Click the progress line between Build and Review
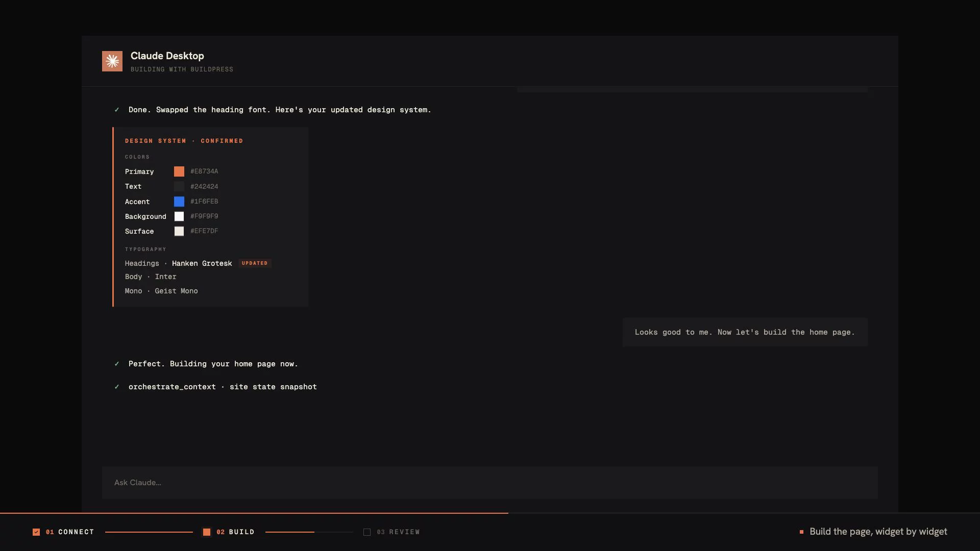This screenshot has width=980, height=551. [x=309, y=532]
